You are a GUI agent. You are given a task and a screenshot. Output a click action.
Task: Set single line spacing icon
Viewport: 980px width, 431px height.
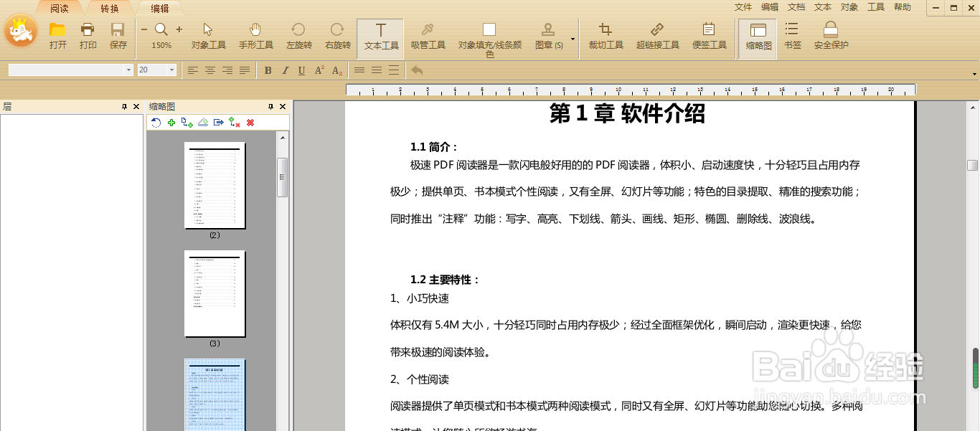pos(359,70)
